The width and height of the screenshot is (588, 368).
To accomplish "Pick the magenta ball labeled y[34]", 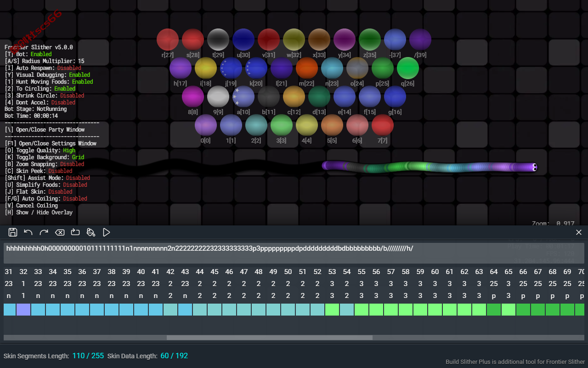I will [x=345, y=40].
